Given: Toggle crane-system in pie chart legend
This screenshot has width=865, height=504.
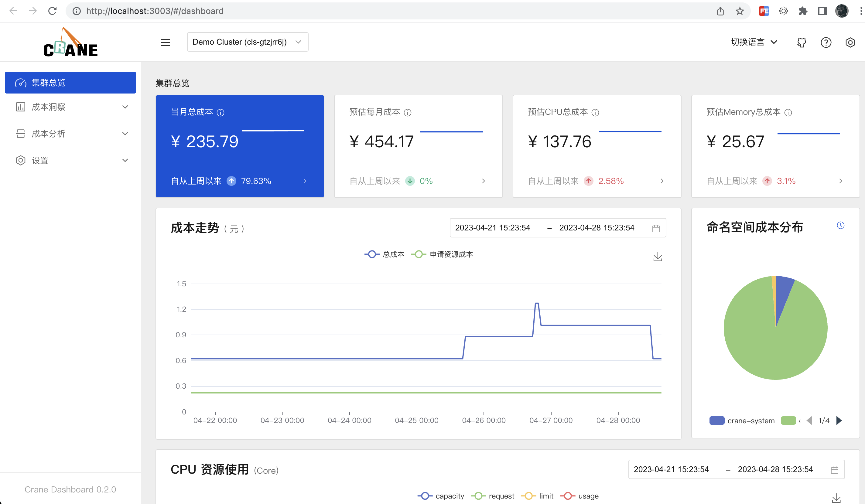Looking at the screenshot, I should tap(742, 421).
